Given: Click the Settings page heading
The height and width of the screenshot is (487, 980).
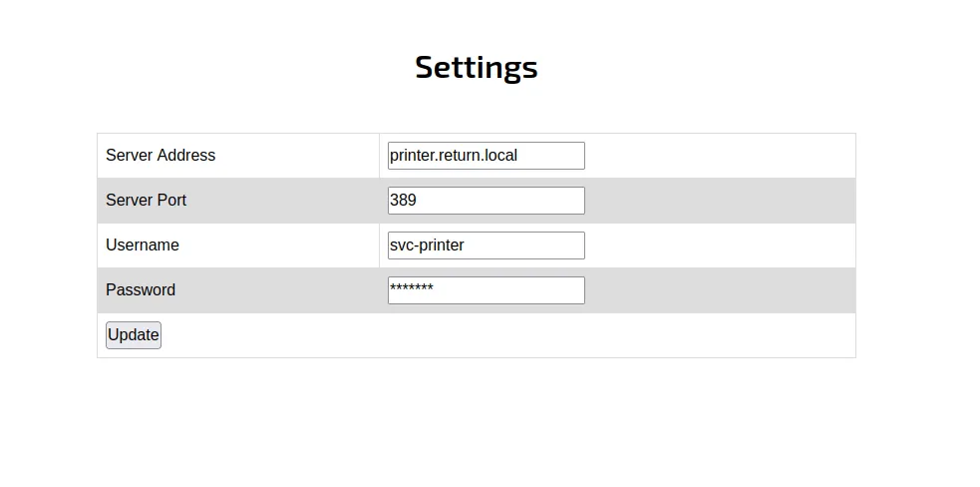Looking at the screenshot, I should point(477,67).
